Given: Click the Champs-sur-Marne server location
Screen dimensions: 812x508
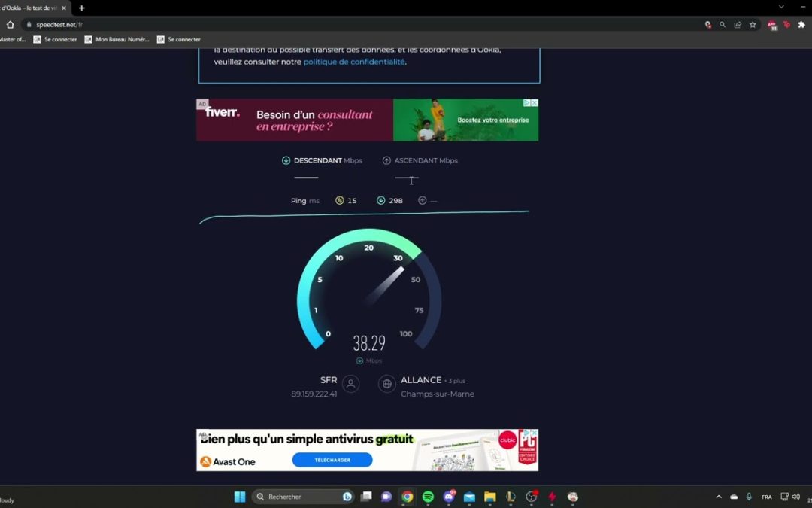Looking at the screenshot, I should (x=438, y=394).
